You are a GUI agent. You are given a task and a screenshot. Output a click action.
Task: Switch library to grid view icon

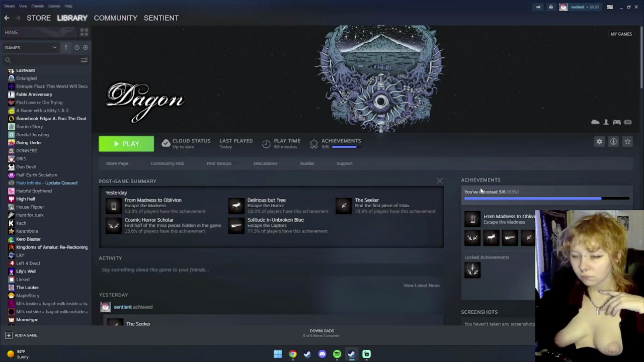84,32
